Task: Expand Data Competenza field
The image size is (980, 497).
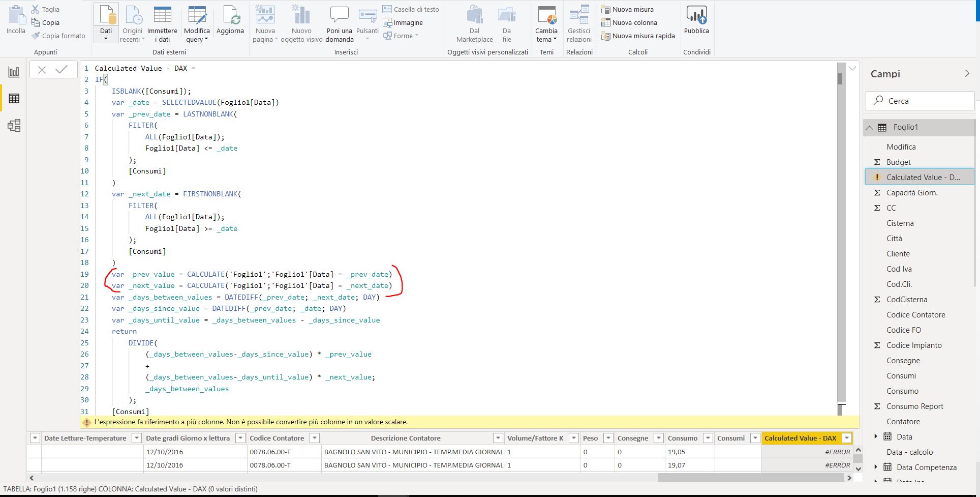Action: click(x=875, y=467)
